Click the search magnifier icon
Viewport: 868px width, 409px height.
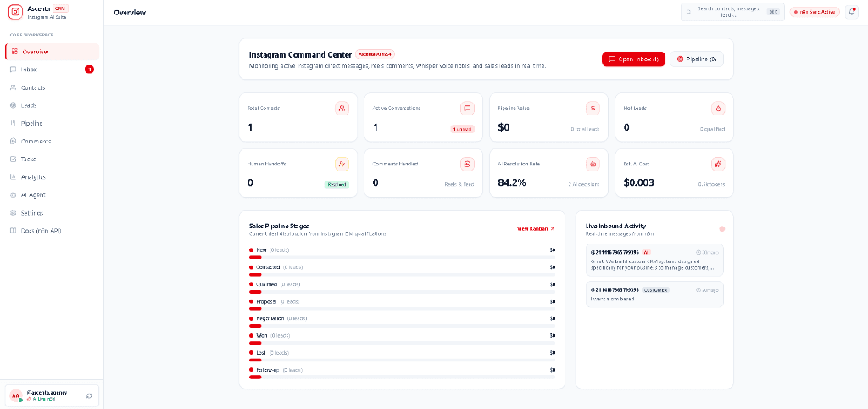(689, 12)
